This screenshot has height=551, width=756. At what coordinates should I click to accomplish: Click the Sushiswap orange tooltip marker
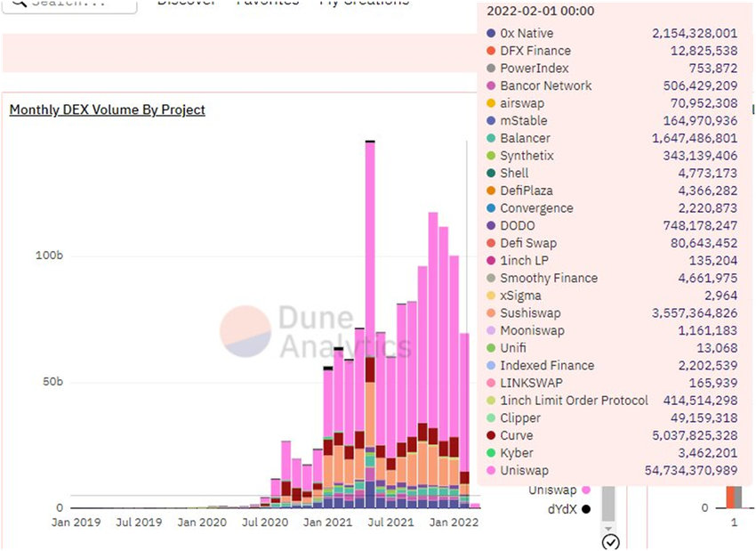click(x=491, y=313)
